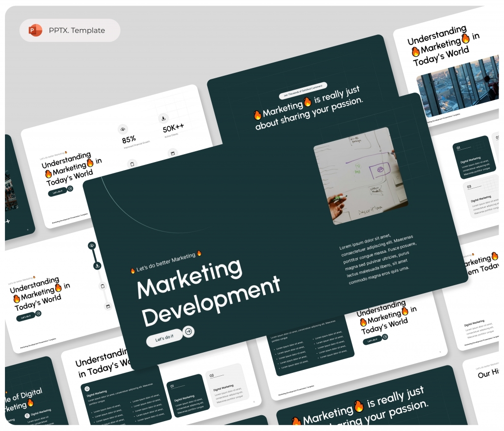Screen dimensions: 504x431
Task: Click the small Let's do it pill button
Action: pyautogui.click(x=59, y=192)
